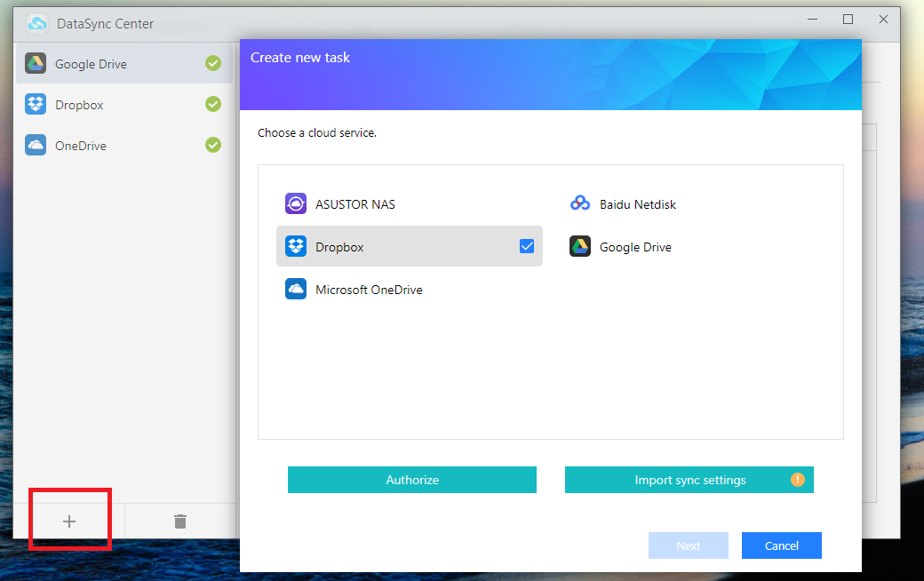Click DataSync Center app logo in title bar
This screenshot has width=924, height=581.
[x=37, y=23]
